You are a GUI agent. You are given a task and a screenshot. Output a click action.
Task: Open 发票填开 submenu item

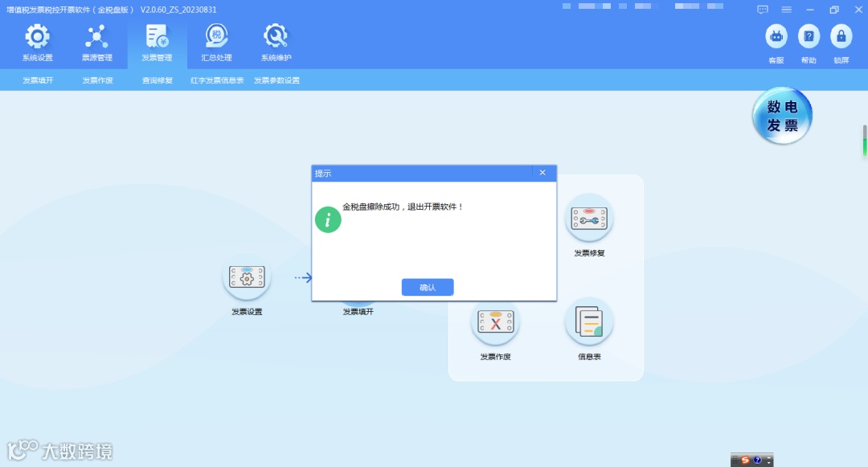click(x=38, y=80)
